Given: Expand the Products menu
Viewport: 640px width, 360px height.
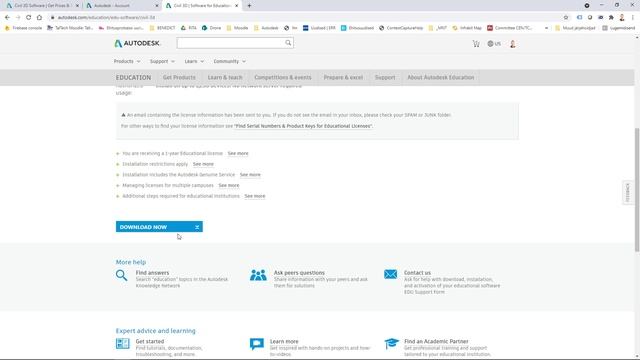Looking at the screenshot, I should [127, 61].
